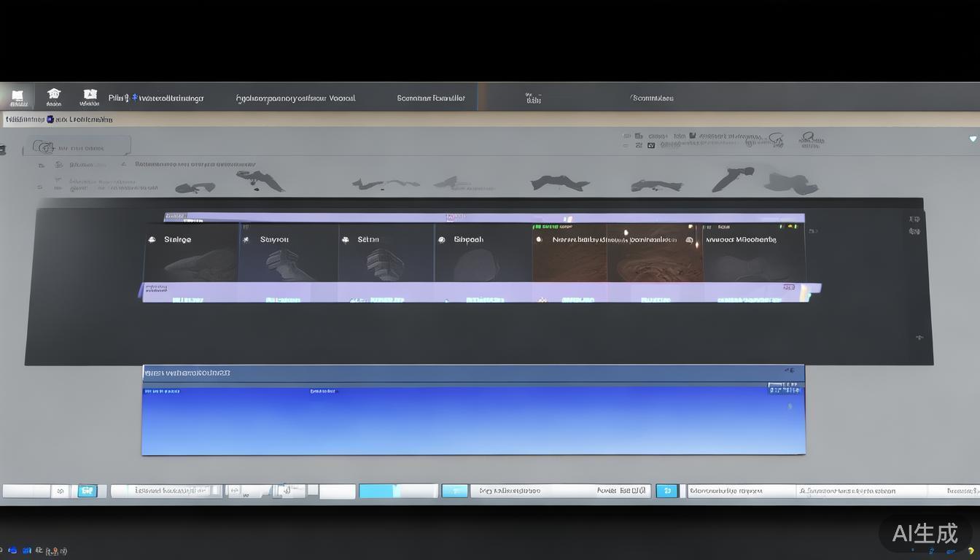Click inside the blue gradient panel
This screenshot has width=980, height=560.
[x=472, y=421]
